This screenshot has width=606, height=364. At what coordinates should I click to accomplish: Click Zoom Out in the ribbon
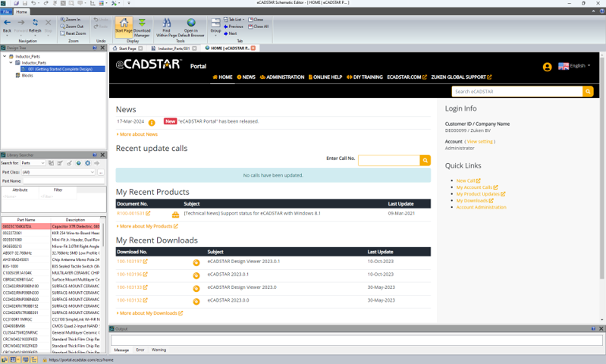point(72,27)
